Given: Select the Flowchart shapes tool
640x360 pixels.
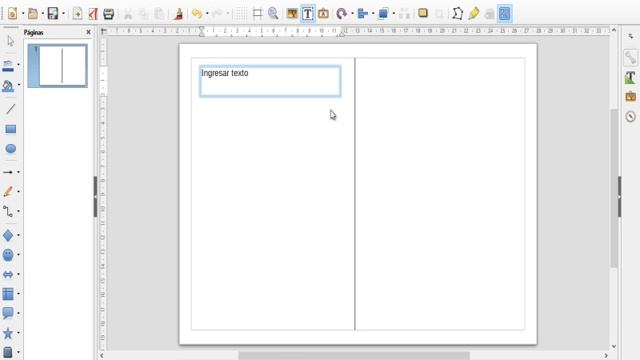Looking at the screenshot, I should click(8, 294).
